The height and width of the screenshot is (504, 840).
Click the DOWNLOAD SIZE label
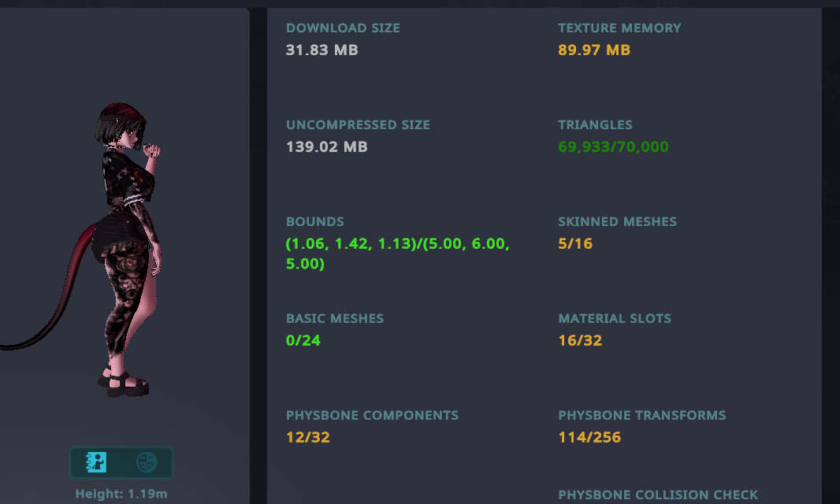pyautogui.click(x=343, y=28)
